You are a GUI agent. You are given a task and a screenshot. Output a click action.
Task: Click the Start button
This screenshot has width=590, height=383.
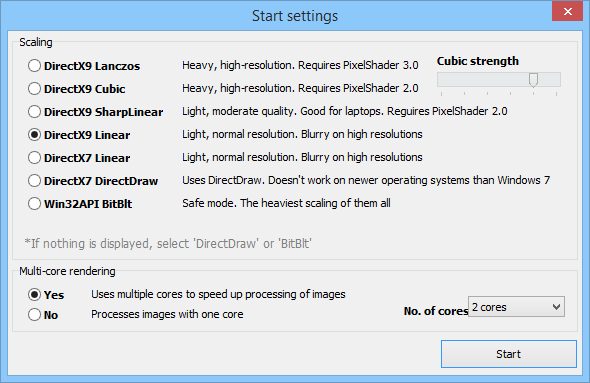tap(509, 354)
